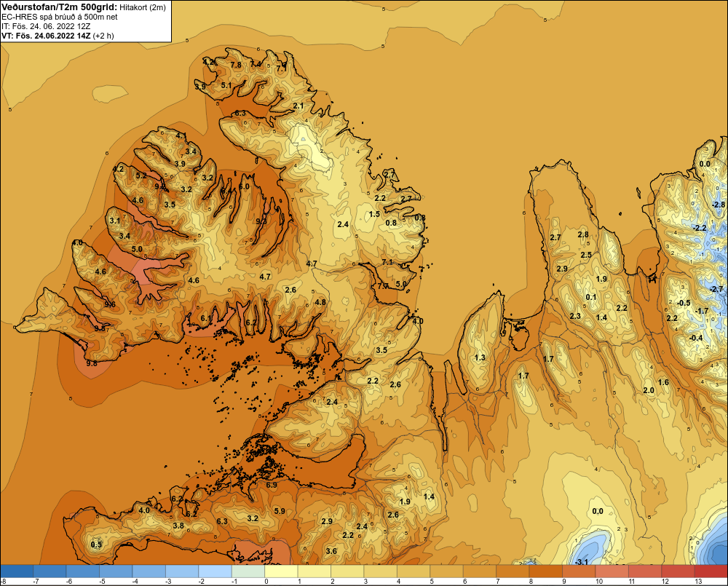
Task: Click the legend swatch between 5 and 6
Action: (x=447, y=571)
